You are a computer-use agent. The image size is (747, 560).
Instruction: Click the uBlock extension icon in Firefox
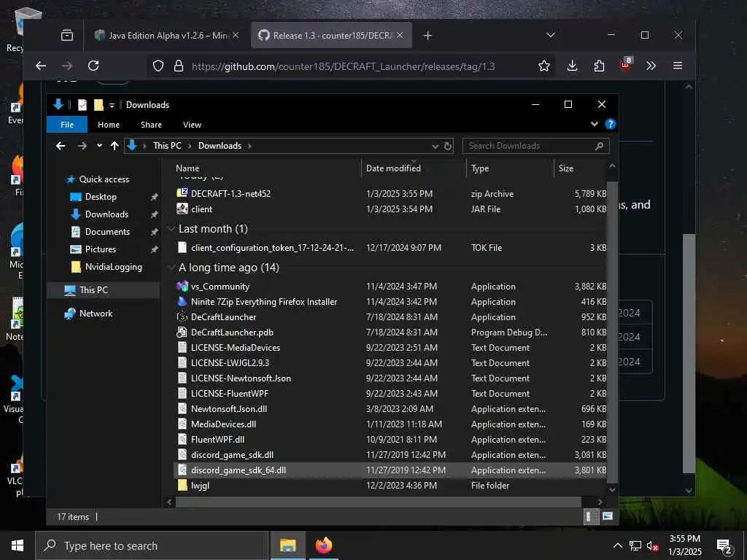[x=625, y=65]
